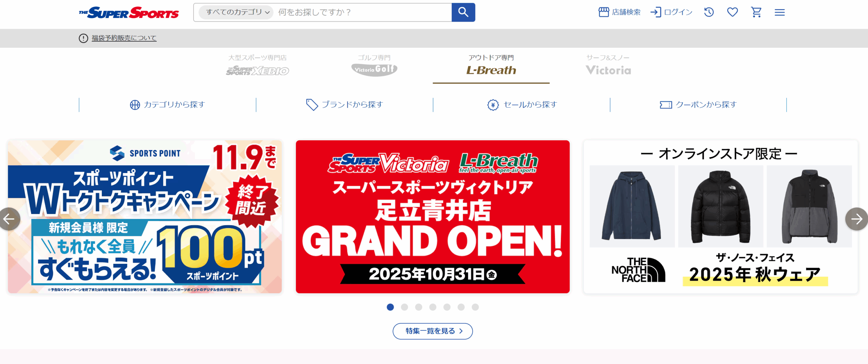Focus the 何をお探しですか search field

pyautogui.click(x=363, y=13)
